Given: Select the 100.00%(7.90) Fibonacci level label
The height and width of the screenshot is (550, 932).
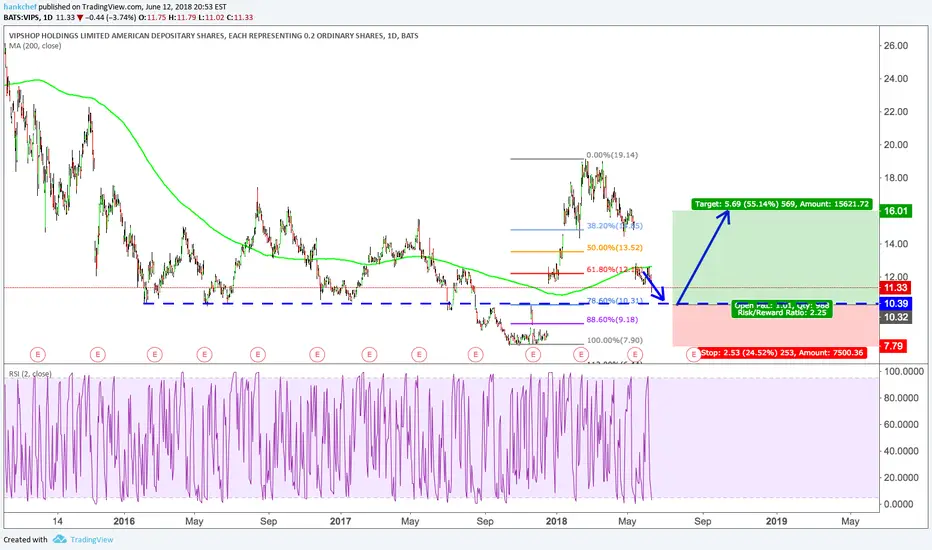Looking at the screenshot, I should [615, 341].
